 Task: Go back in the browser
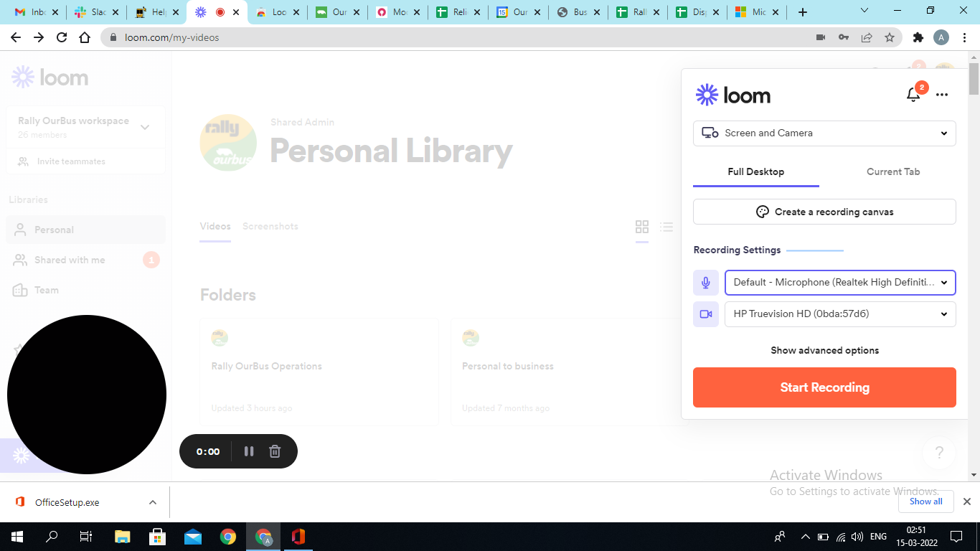click(x=16, y=37)
